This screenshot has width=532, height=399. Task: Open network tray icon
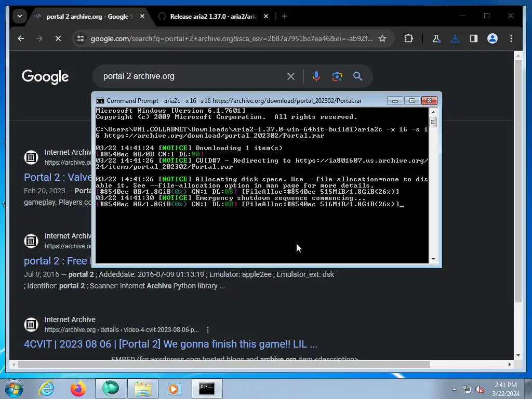tap(467, 390)
